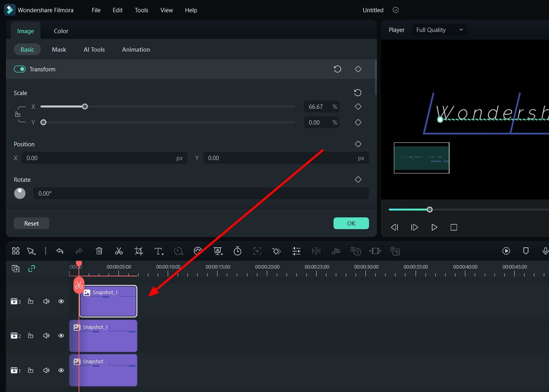Switch to the Mask tab
The height and width of the screenshot is (392, 549).
[x=59, y=50]
